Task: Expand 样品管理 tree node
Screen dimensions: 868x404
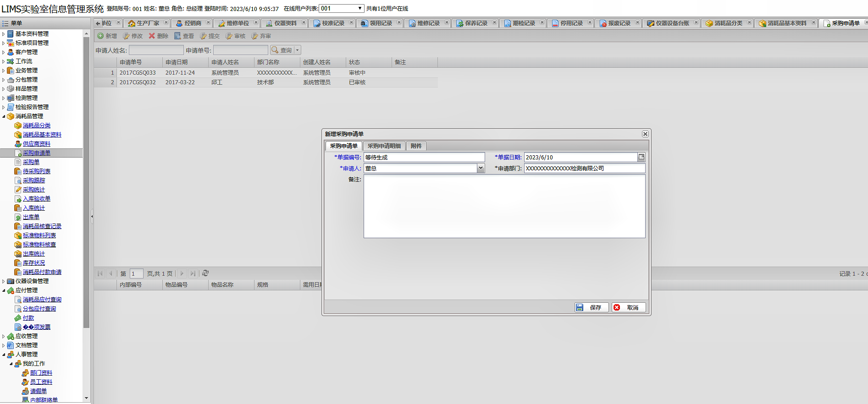Action: point(4,89)
